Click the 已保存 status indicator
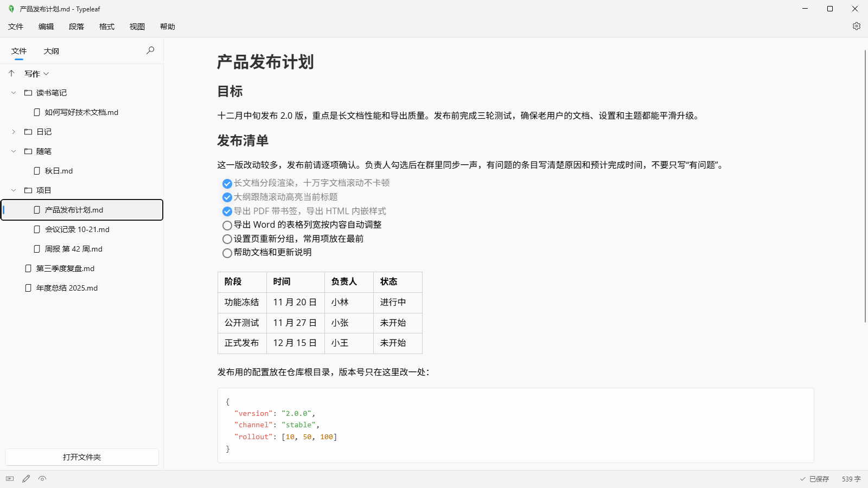The height and width of the screenshot is (488, 868). click(814, 479)
